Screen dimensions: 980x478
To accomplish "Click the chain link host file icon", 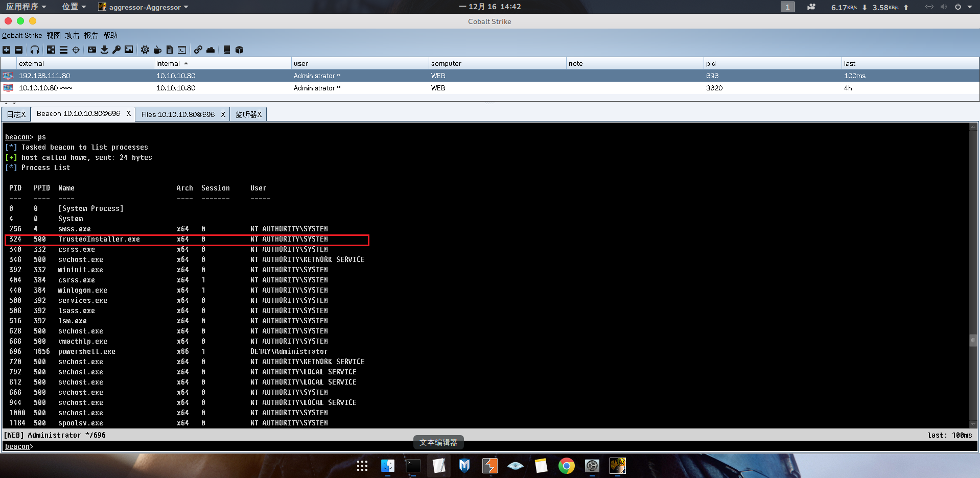I will [x=198, y=50].
